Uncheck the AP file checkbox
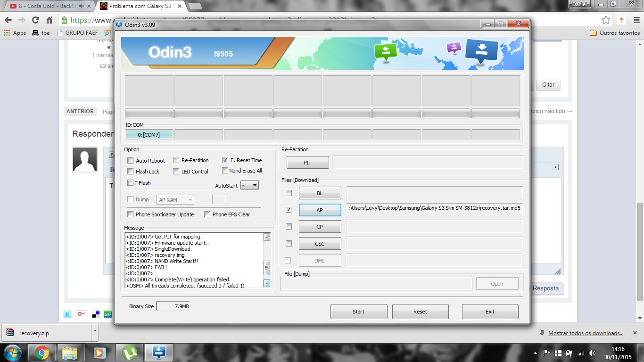The width and height of the screenshot is (644, 362). coord(289,210)
